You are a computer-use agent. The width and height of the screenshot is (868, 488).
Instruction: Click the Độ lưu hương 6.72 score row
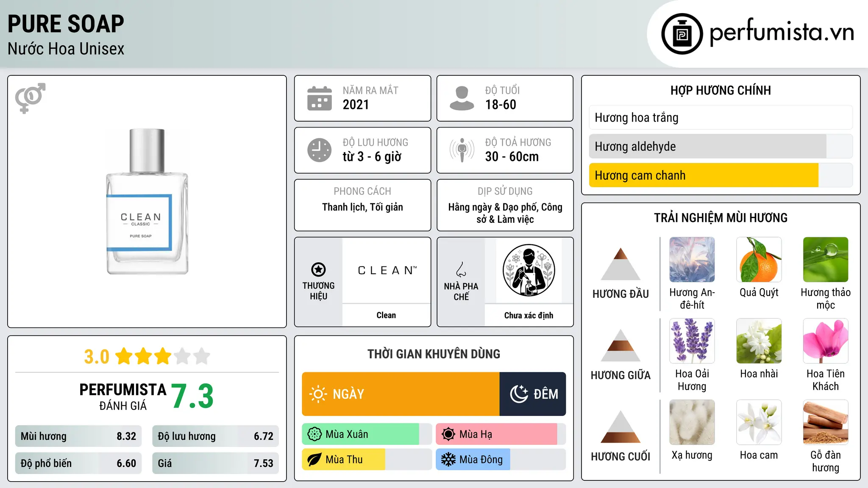click(216, 436)
